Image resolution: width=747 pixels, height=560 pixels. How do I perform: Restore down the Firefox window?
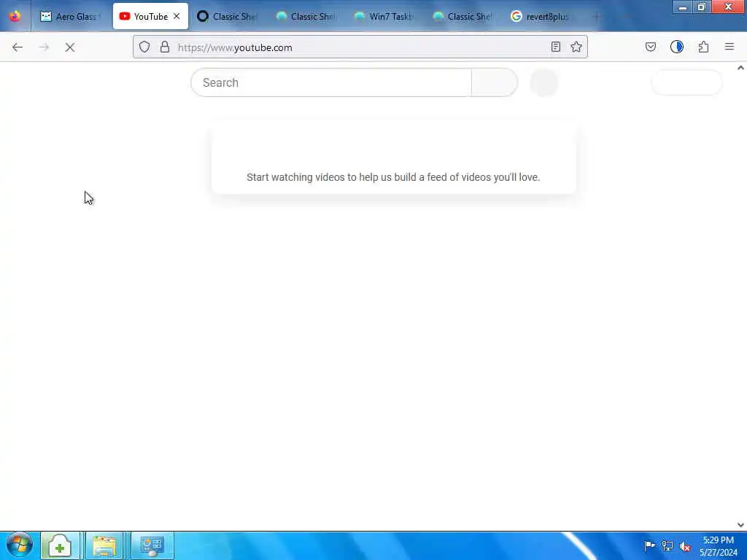pos(701,7)
